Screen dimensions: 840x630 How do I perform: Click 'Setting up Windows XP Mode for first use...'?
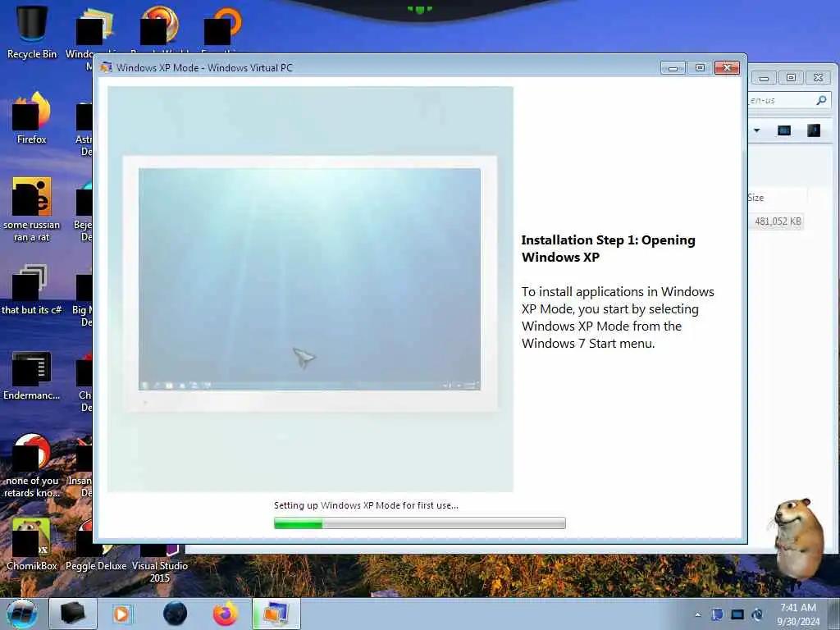[x=366, y=505]
